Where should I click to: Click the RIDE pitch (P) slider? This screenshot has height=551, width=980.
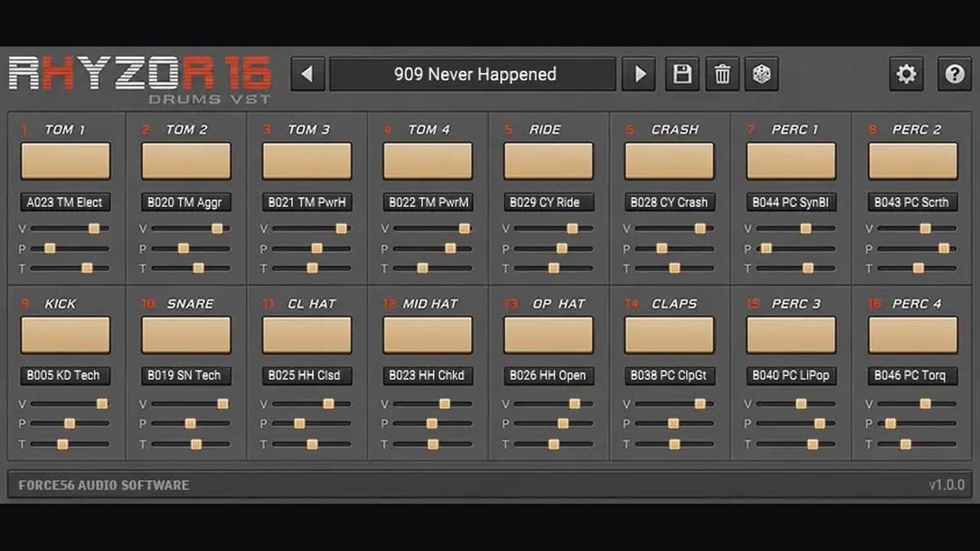(x=553, y=248)
